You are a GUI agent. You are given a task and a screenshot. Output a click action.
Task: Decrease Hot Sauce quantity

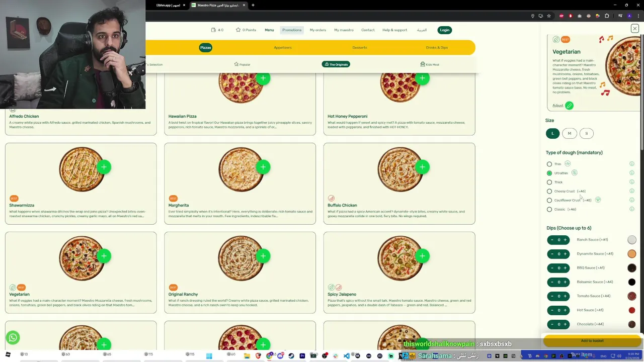click(x=552, y=310)
